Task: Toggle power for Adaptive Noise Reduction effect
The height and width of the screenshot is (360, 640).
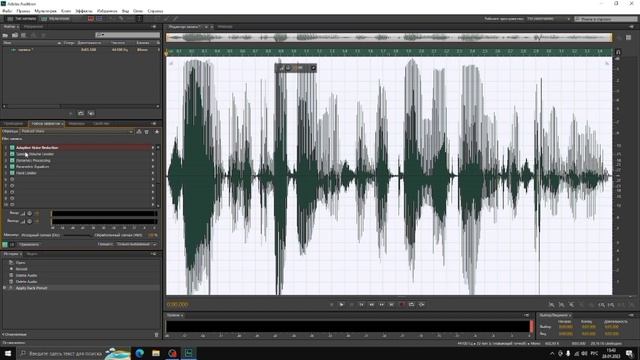Action: [x=12, y=147]
